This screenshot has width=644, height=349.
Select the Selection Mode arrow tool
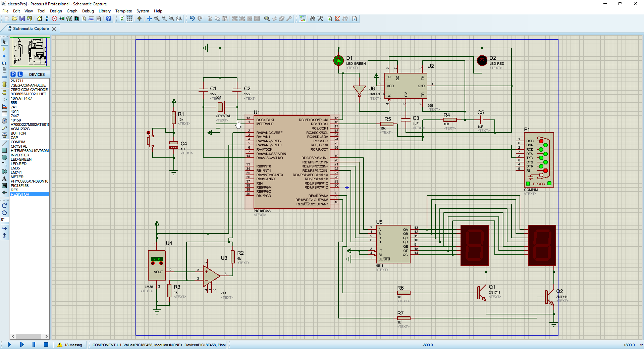click(x=4, y=42)
